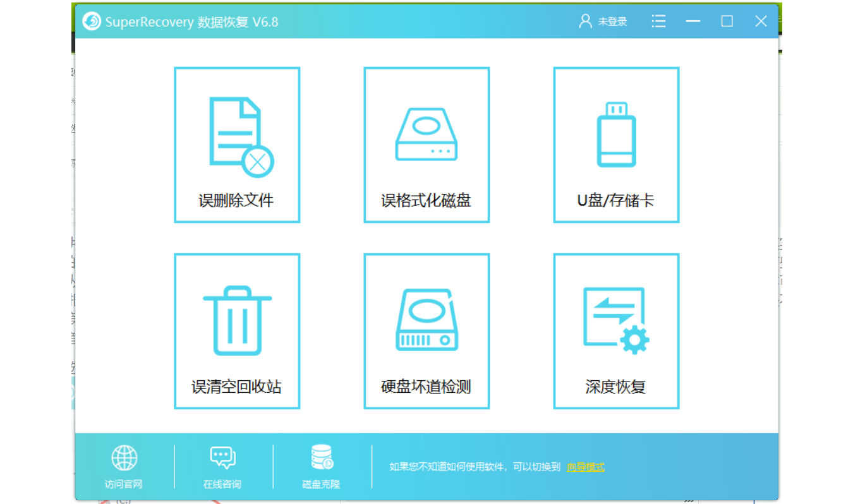Open 在线咨询 online chat support
This screenshot has width=853, height=504.
(x=222, y=467)
